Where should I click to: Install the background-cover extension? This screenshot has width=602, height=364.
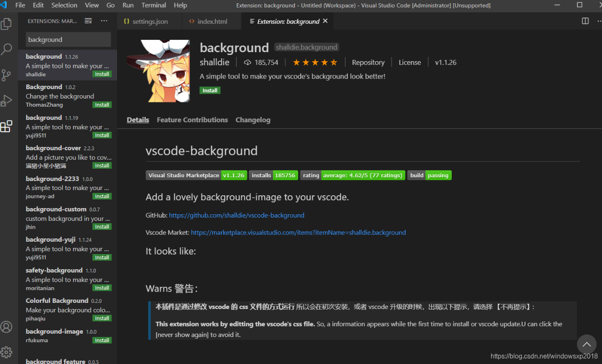pos(102,165)
